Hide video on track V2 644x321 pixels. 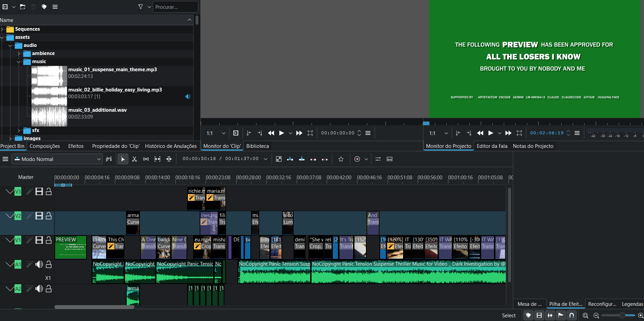(39, 216)
